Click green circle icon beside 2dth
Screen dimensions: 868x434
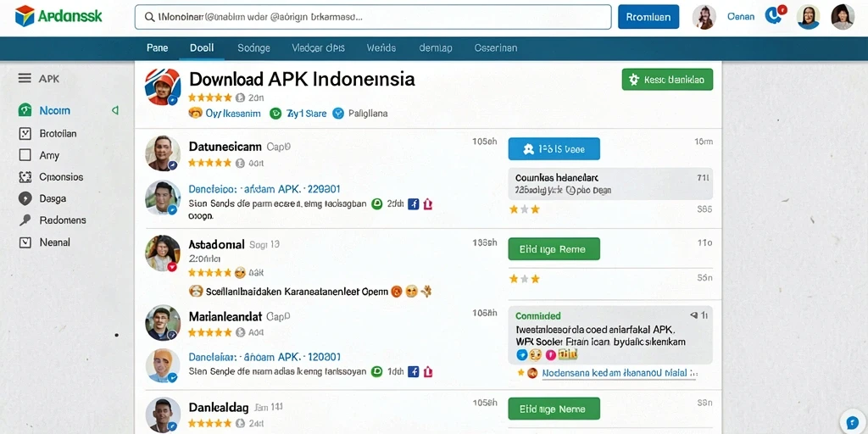(x=377, y=203)
